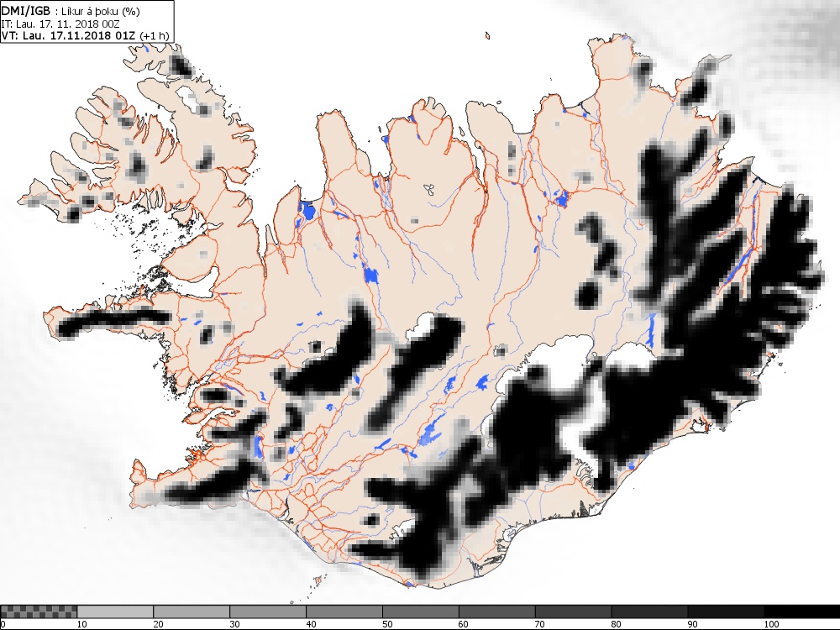This screenshot has width=840, height=630.
Task: Pick the 30–40% legend swatch
Action: pyautogui.click(x=268, y=612)
